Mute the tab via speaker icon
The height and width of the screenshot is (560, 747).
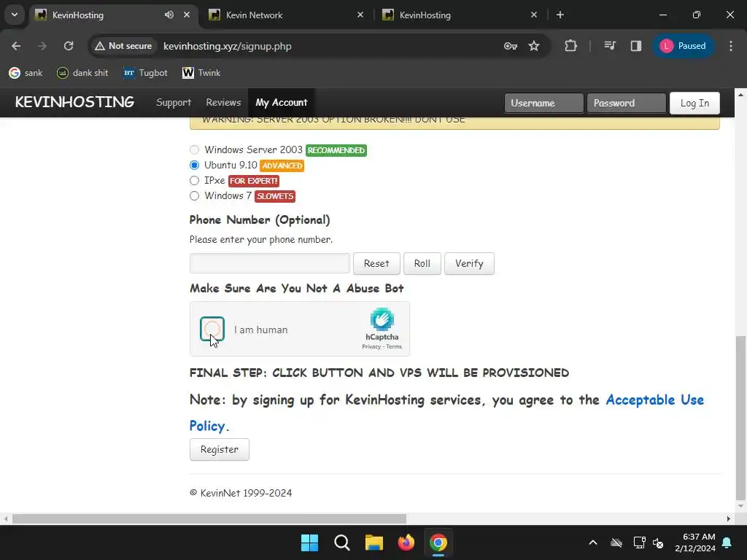(169, 15)
